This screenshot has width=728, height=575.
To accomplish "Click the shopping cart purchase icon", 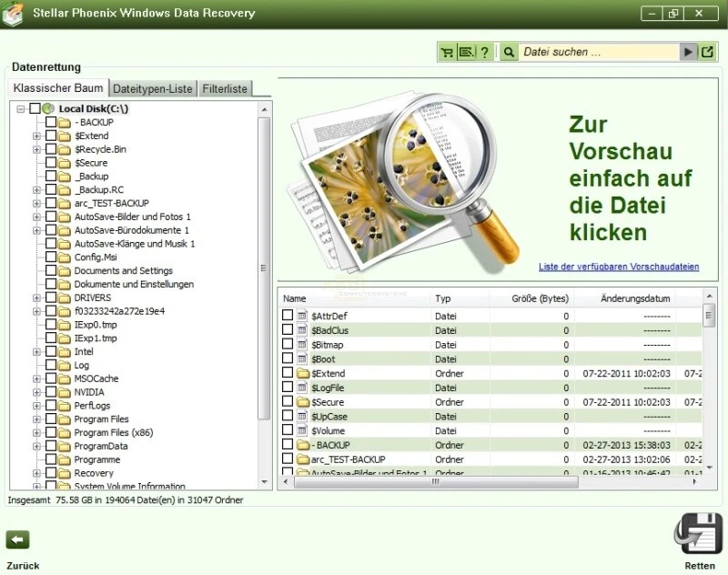I will coord(447,52).
